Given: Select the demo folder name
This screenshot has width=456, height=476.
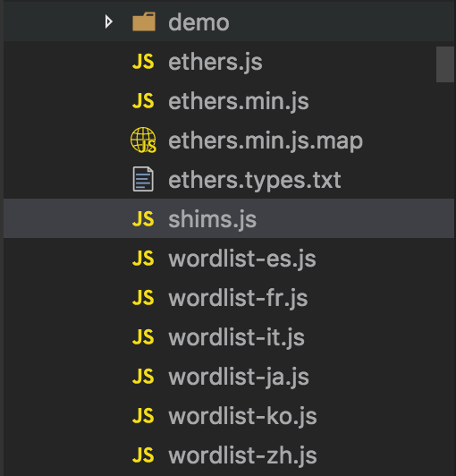Looking at the screenshot, I should click(198, 22).
